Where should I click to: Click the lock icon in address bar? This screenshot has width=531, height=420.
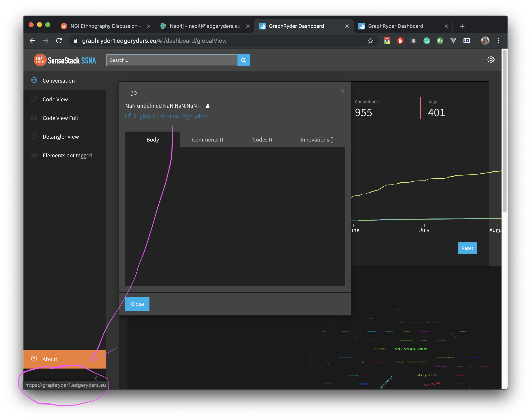click(x=76, y=41)
